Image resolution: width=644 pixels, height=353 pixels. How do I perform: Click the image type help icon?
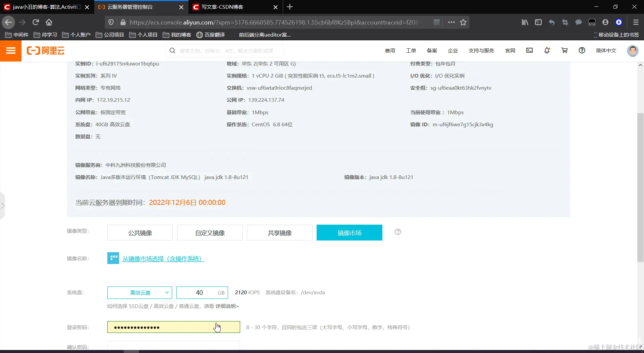(398, 232)
